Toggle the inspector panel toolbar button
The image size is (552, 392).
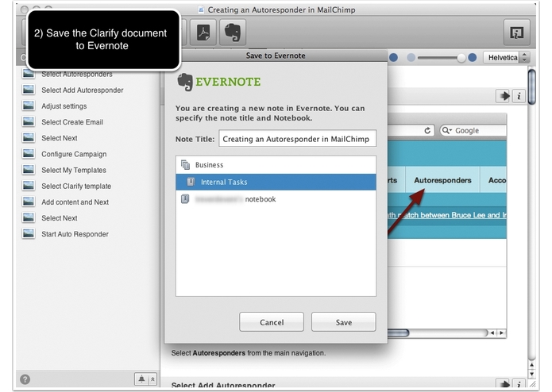[x=516, y=33]
